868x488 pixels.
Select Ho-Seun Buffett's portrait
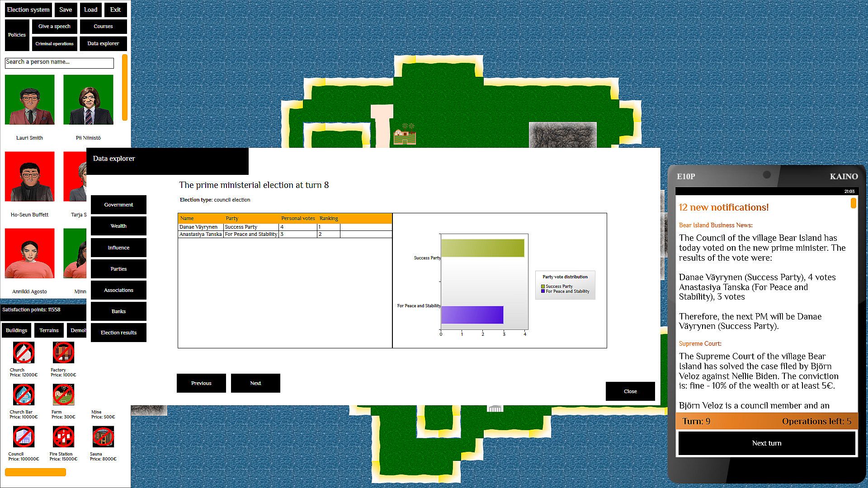click(30, 177)
